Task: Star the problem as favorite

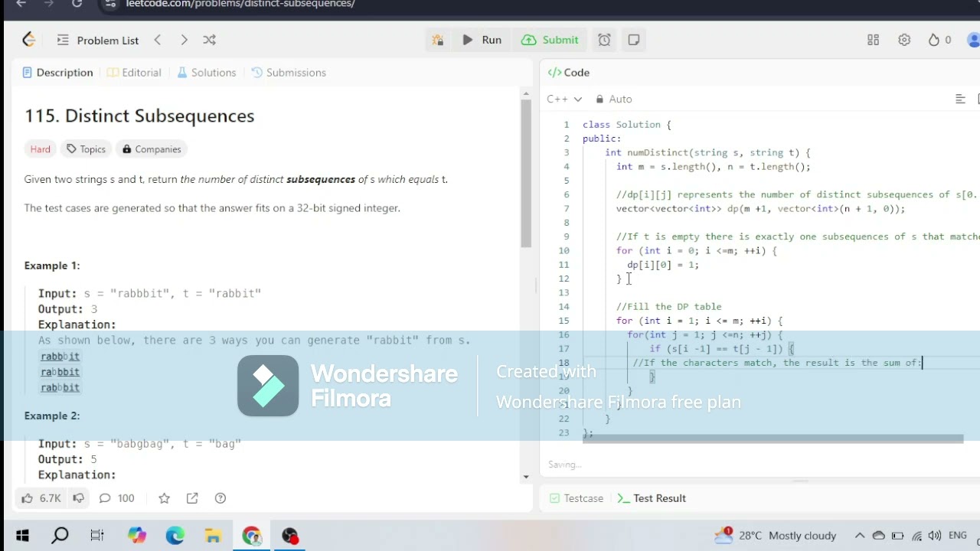Action: pyautogui.click(x=164, y=498)
